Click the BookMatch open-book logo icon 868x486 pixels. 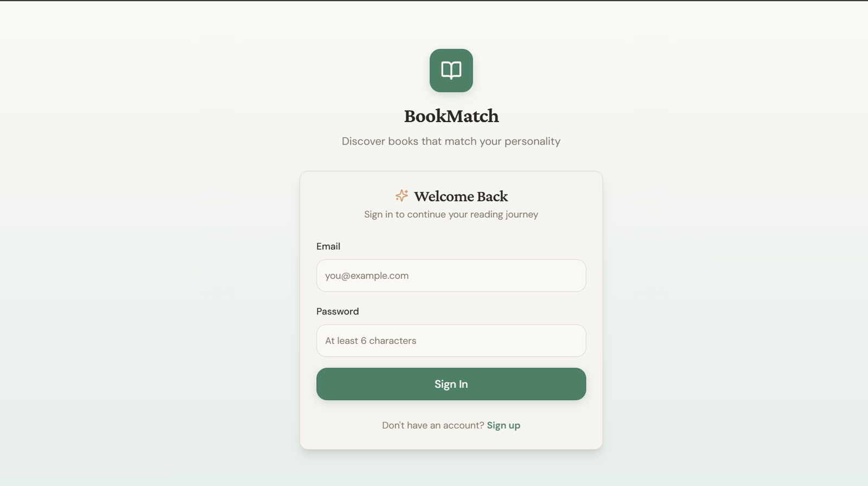point(451,71)
